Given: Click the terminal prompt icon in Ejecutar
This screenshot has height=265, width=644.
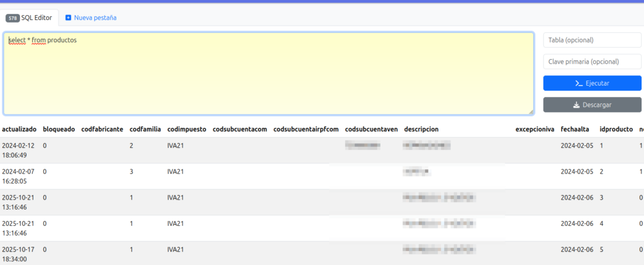Looking at the screenshot, I should (579, 83).
